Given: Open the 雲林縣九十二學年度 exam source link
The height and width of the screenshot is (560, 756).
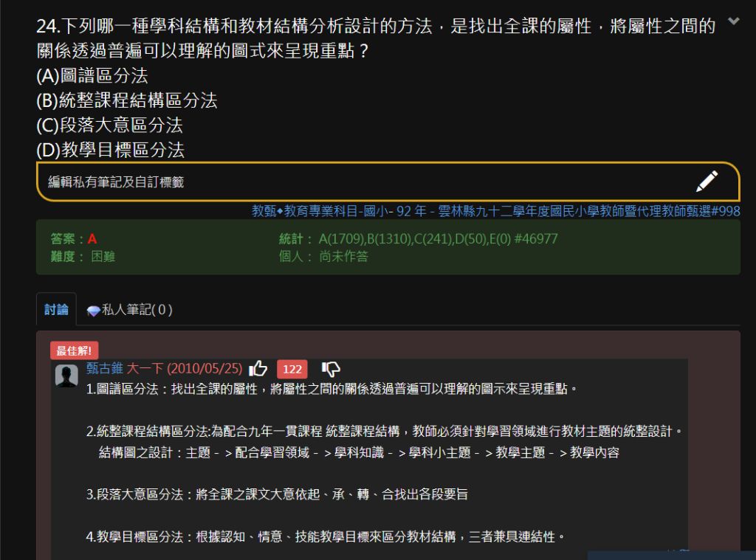Looking at the screenshot, I should [x=495, y=211].
